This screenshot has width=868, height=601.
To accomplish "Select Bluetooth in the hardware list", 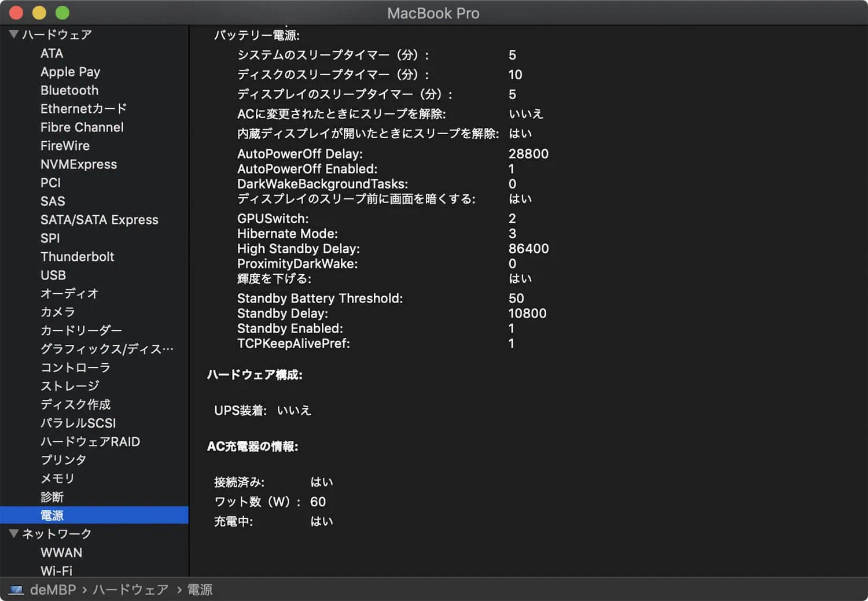I will (69, 90).
